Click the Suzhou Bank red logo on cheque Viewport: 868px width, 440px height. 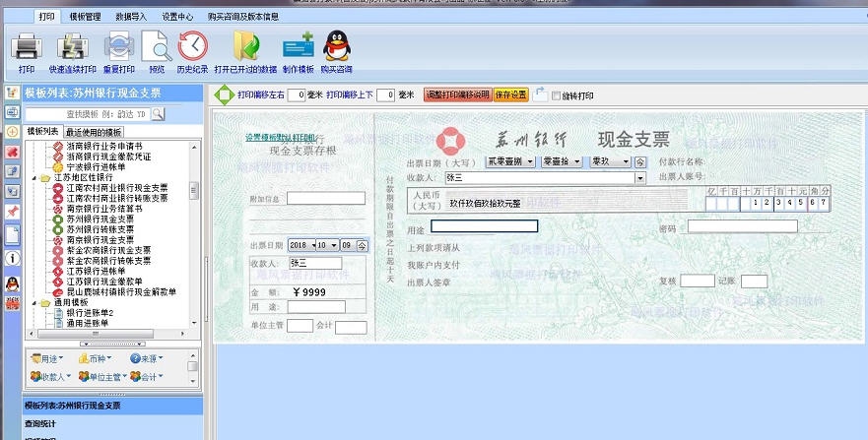[450, 142]
